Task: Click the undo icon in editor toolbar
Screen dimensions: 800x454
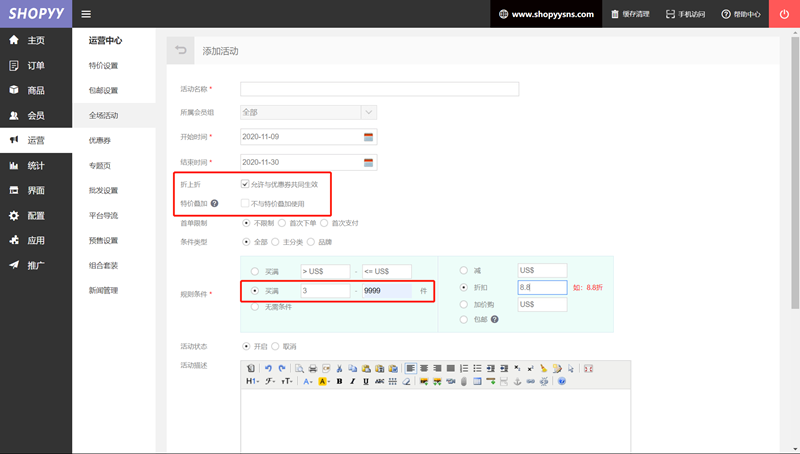Action: point(268,368)
